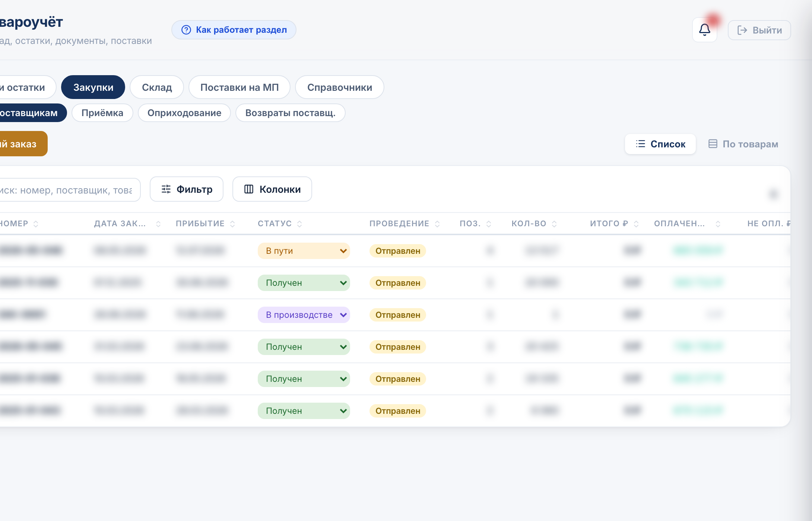
Task: Switch to the Склад tab
Action: tap(157, 87)
